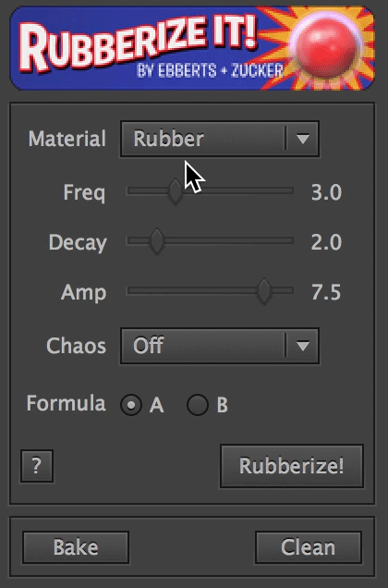Click the Rubberize! button

point(292,466)
